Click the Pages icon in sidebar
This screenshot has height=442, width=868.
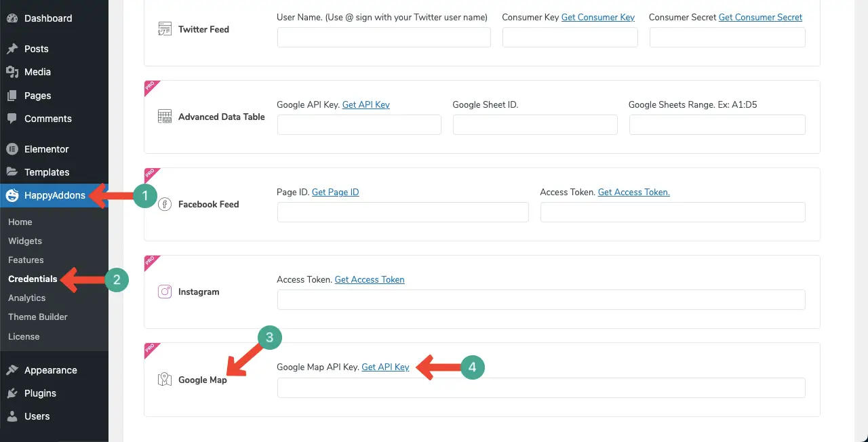tap(12, 96)
